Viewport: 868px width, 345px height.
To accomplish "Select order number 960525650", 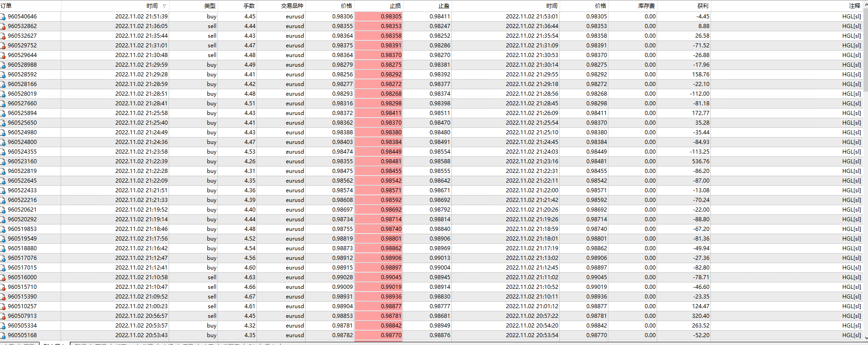I will [x=22, y=123].
